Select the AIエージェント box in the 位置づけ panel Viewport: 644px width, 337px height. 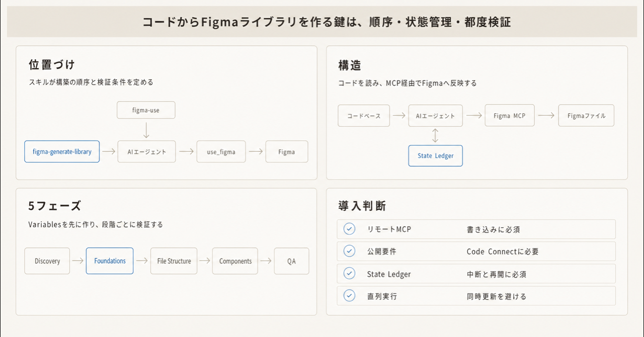point(147,151)
